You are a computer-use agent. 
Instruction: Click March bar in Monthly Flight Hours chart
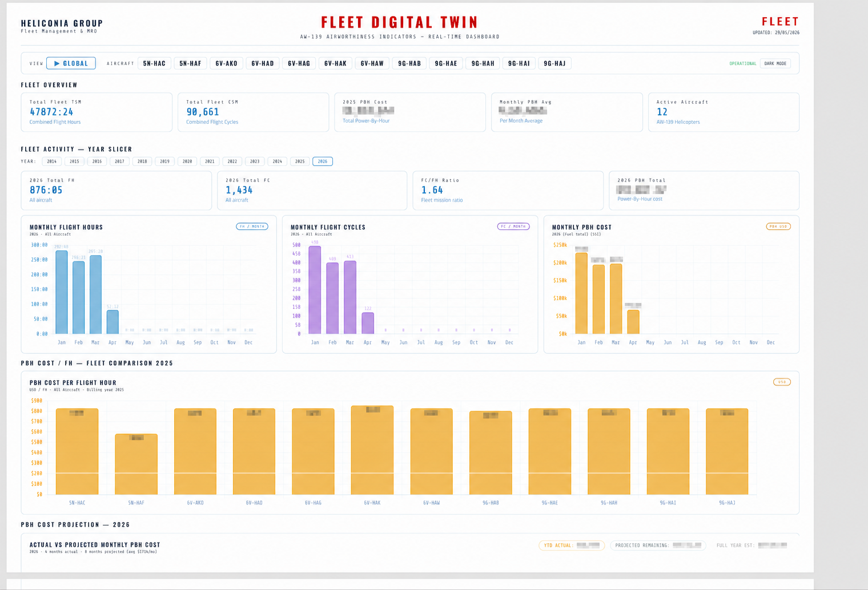point(95,294)
